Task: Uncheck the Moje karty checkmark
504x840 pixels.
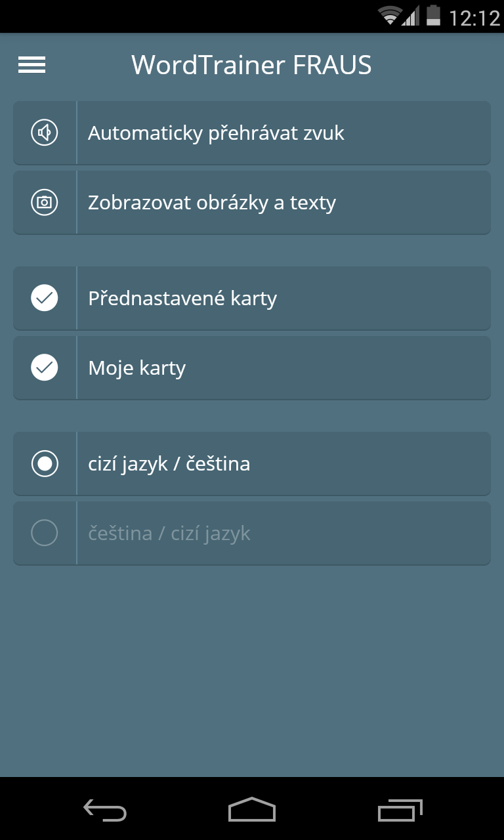Action: 45,367
